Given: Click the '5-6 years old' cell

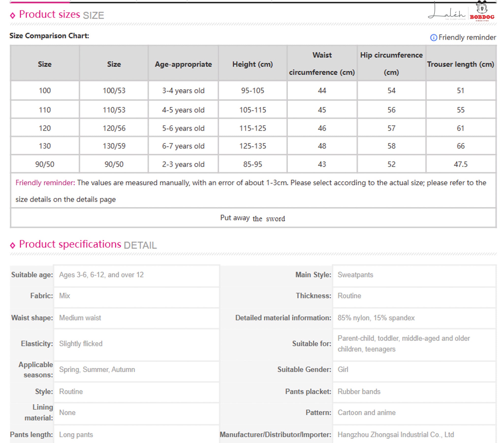Looking at the screenshot, I should (183, 128).
